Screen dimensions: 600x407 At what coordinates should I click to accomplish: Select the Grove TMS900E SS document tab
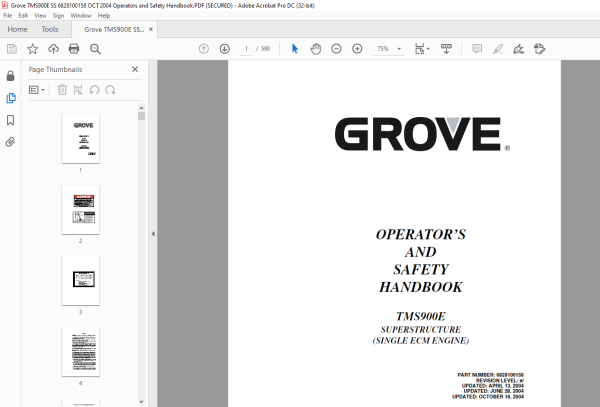click(114, 29)
